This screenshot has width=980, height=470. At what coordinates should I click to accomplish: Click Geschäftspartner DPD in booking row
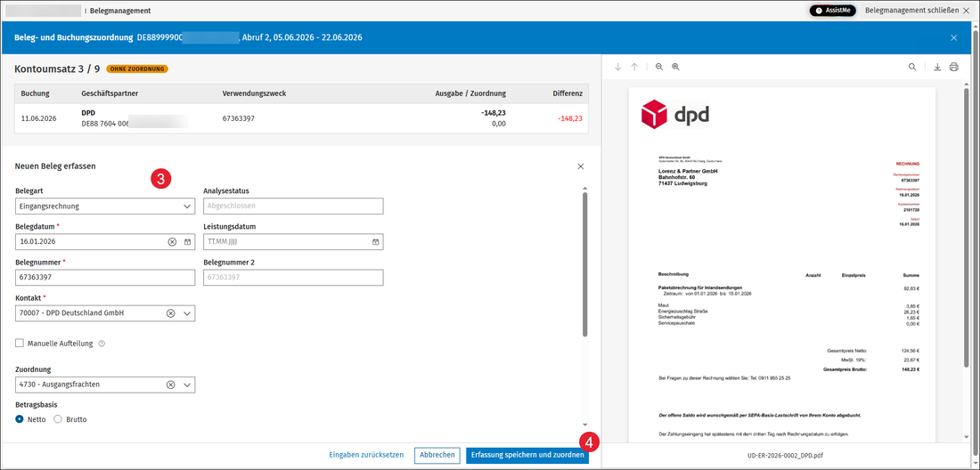pyautogui.click(x=88, y=113)
